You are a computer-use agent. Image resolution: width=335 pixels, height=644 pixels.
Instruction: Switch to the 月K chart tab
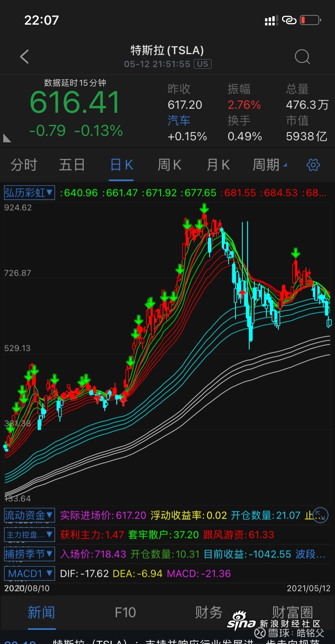click(218, 165)
